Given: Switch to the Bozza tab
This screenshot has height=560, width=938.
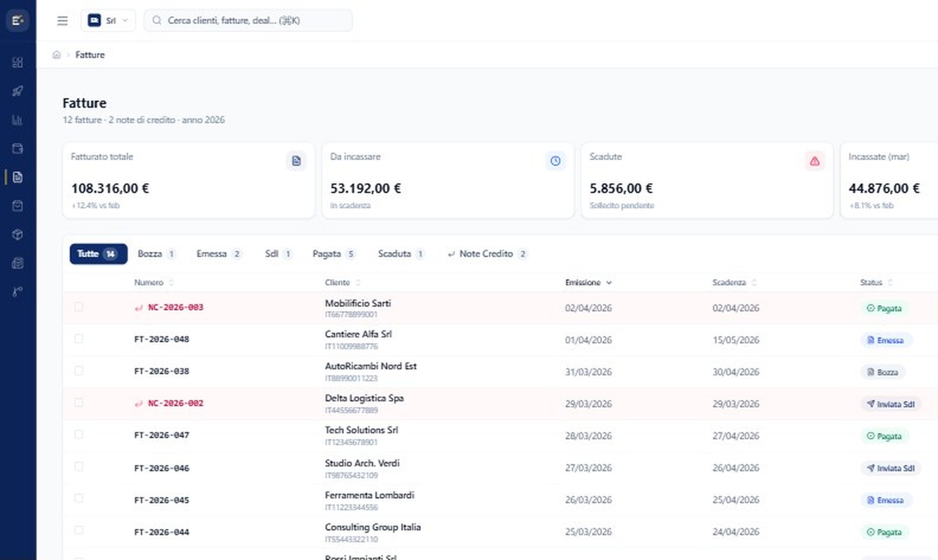Looking at the screenshot, I should tap(156, 254).
